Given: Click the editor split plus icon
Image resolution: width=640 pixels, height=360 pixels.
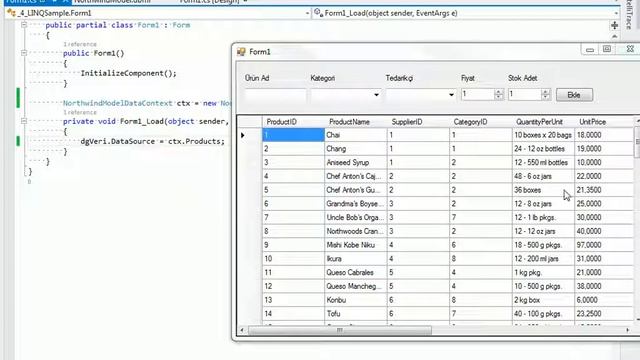Looking at the screenshot, I should pyautogui.click(x=614, y=25).
